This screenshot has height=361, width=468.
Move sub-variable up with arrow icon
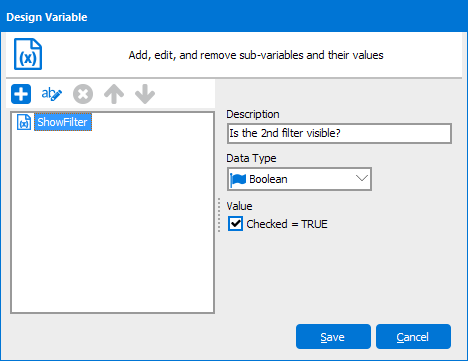click(114, 94)
